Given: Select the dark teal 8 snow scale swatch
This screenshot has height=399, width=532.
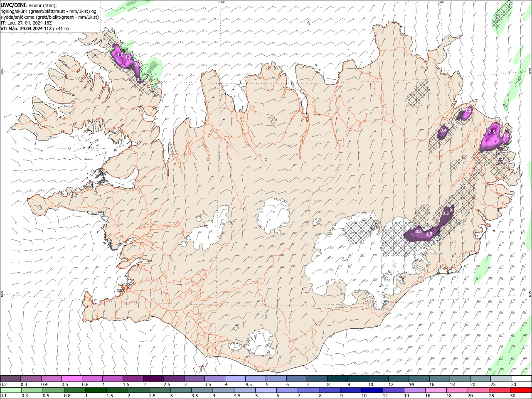Looking at the screenshot, I should tap(337, 379).
